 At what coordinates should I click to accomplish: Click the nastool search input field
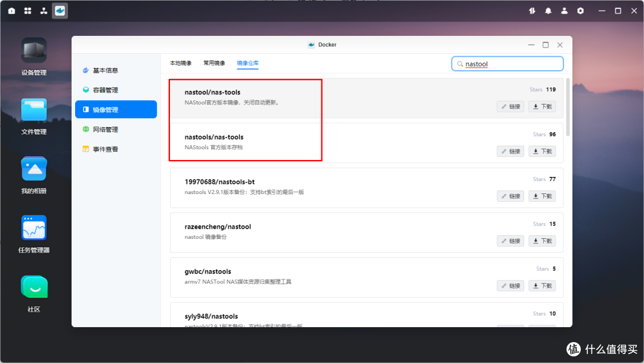click(x=507, y=64)
